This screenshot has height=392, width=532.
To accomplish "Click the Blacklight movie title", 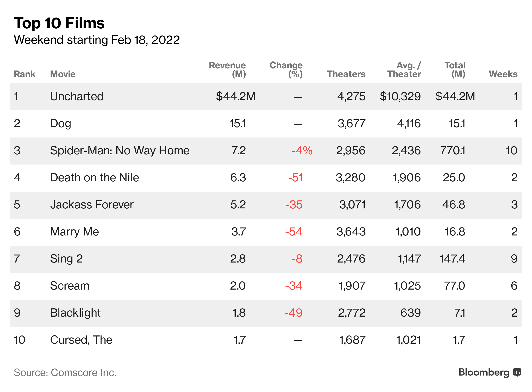I will (75, 313).
